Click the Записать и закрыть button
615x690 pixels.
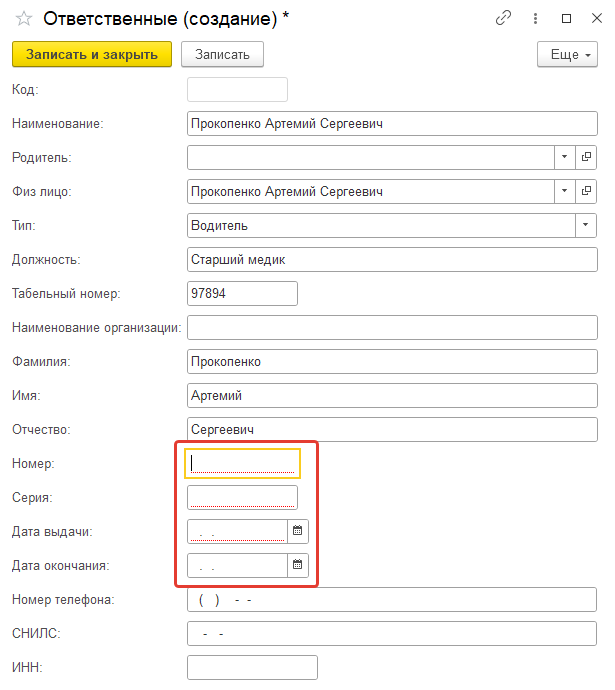(92, 55)
